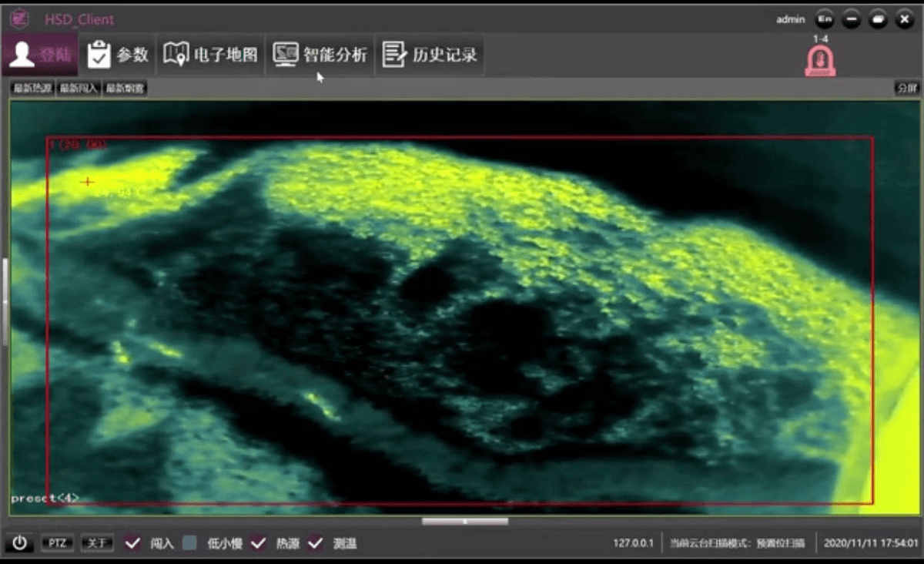Open 智能分析 intelligent analysis
The height and width of the screenshot is (564, 924).
coord(286,55)
